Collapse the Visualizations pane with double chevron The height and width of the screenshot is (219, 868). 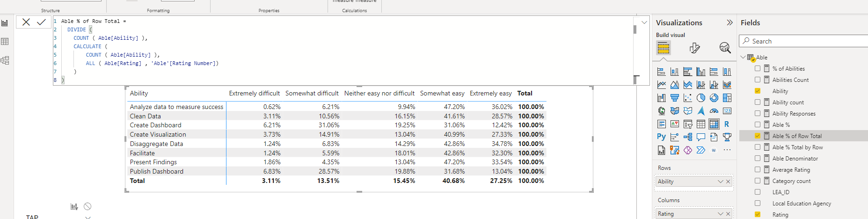[x=729, y=22]
